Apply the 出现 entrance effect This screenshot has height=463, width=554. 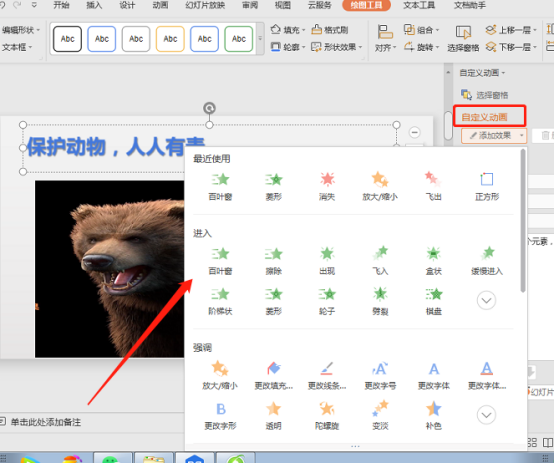tap(327, 261)
